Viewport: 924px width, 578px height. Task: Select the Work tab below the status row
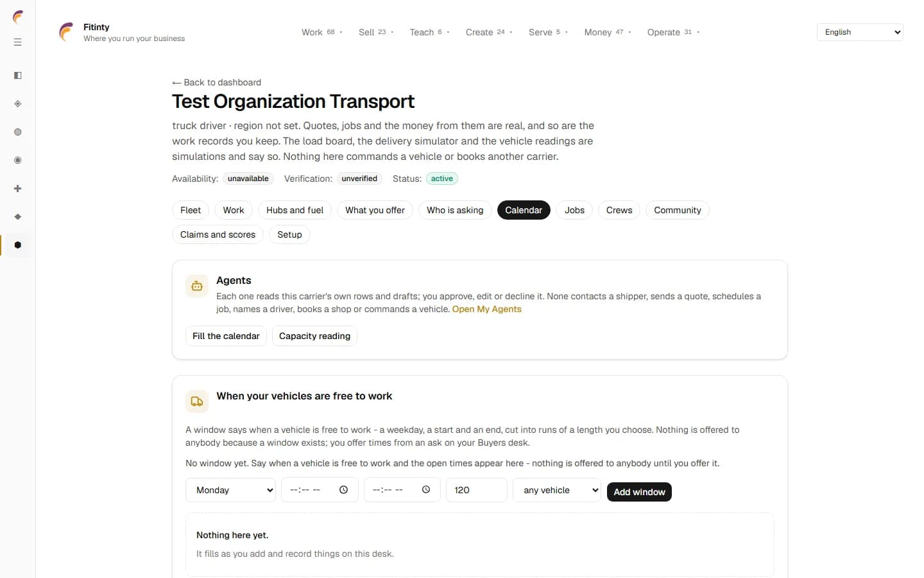(234, 210)
